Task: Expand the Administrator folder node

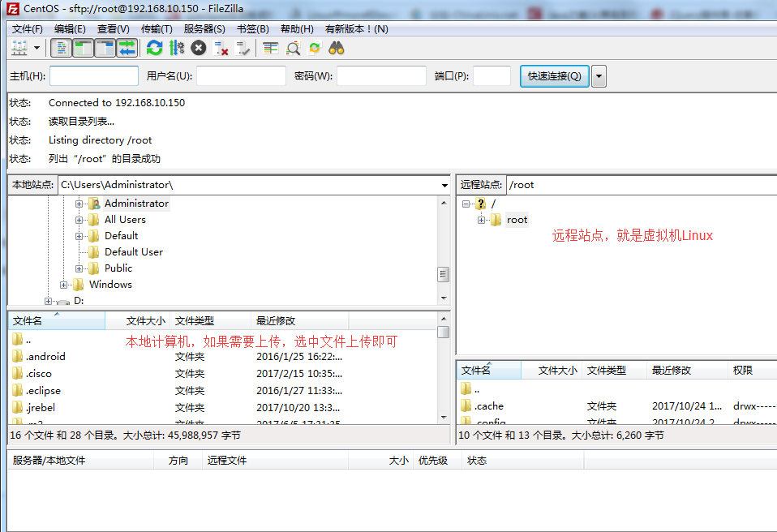Action: (79, 204)
